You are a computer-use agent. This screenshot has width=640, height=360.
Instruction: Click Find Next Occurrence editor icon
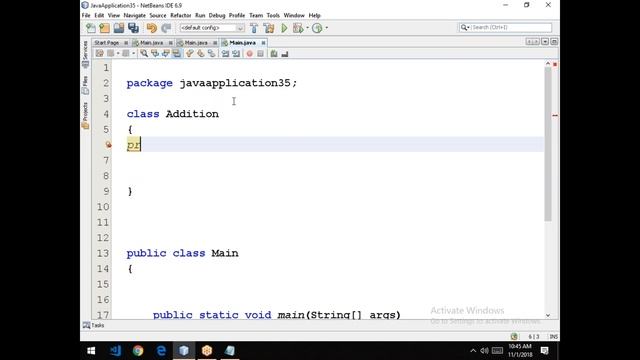(166, 53)
